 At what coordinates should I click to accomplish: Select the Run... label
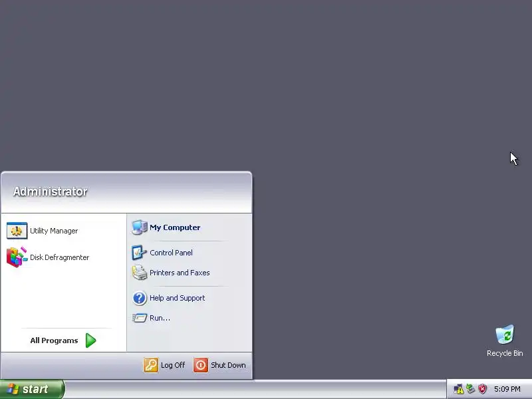click(x=160, y=318)
